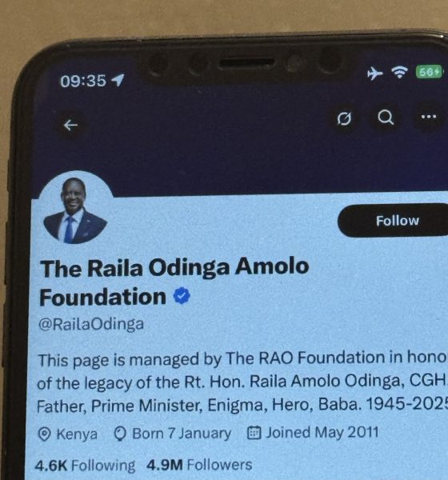The width and height of the screenshot is (448, 480).
Task: Tap the Wi-Fi status icon
Action: click(x=400, y=73)
